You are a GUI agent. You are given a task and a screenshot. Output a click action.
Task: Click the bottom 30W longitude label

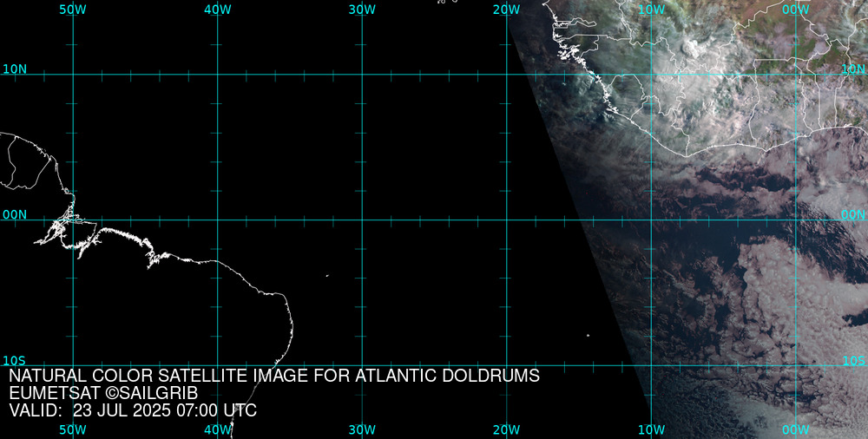[363, 429]
